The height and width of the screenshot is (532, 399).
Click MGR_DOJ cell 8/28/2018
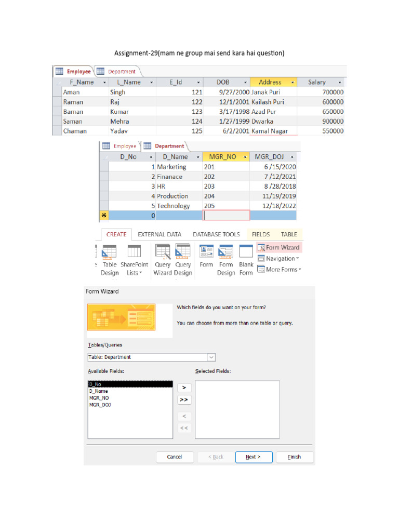tap(273, 187)
